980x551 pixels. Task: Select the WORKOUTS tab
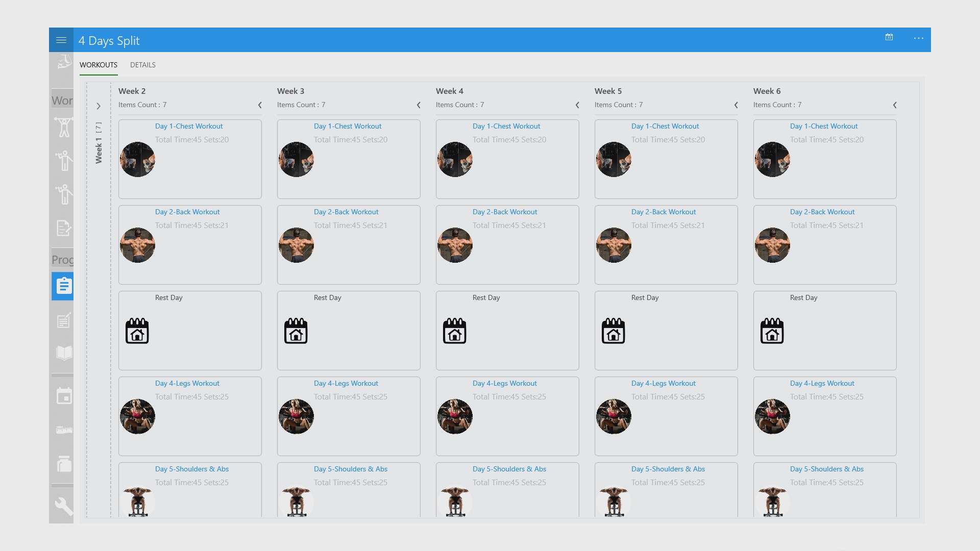[x=99, y=65]
